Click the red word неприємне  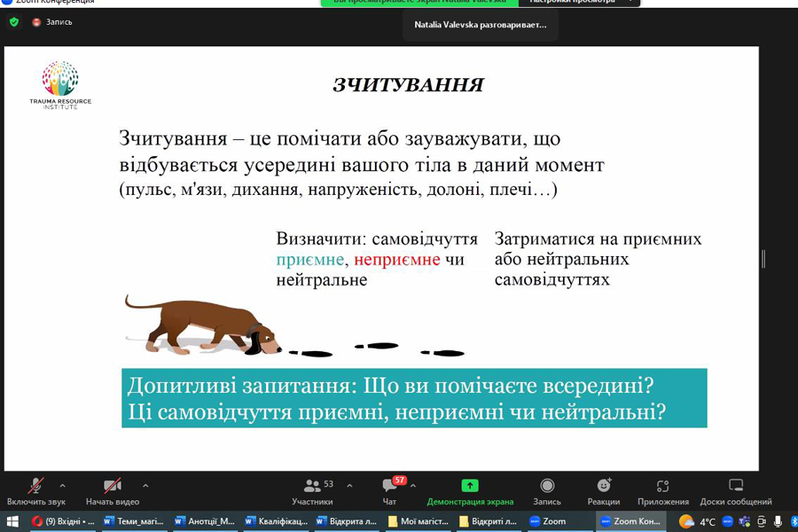point(397,260)
